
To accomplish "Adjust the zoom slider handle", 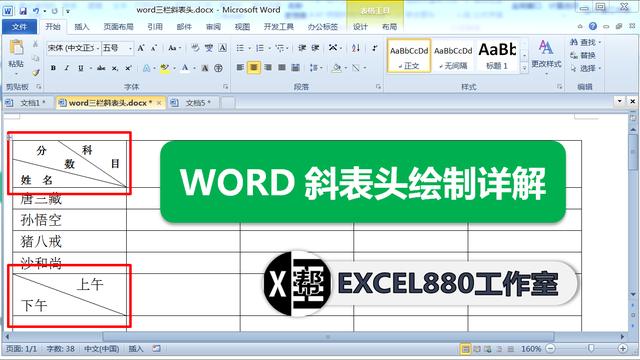I will [591, 349].
